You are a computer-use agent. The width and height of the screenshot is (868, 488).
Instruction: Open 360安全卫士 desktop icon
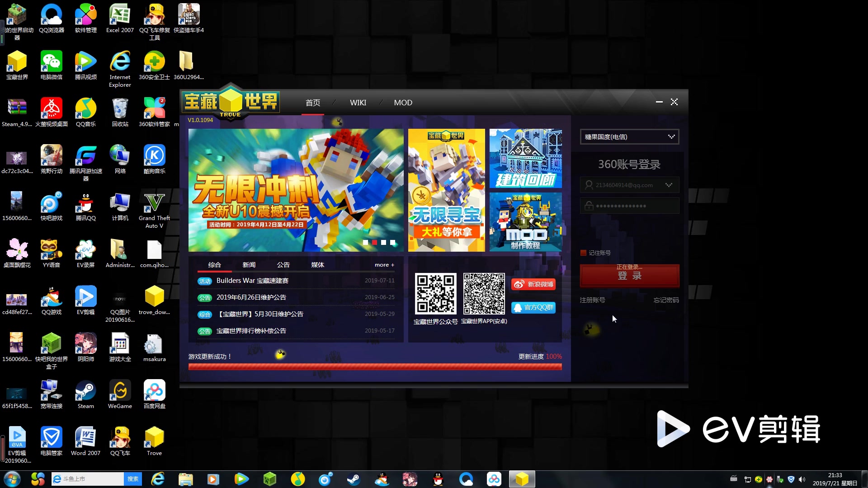[154, 66]
